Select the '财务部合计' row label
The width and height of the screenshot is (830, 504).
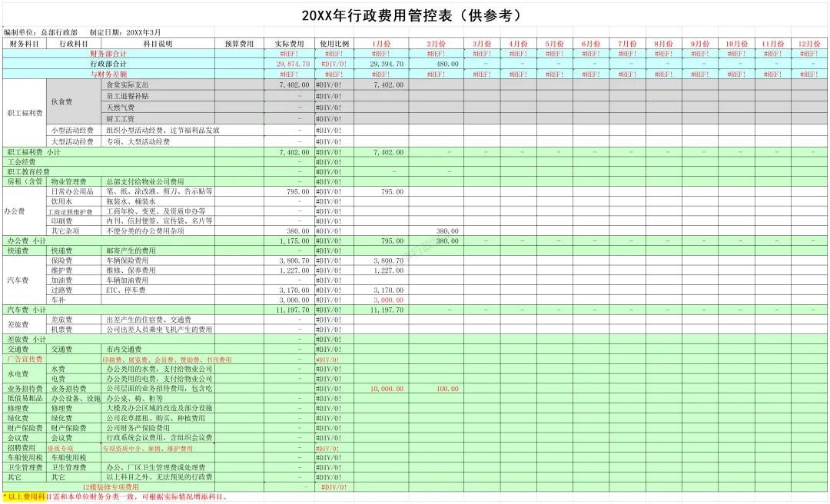point(108,54)
